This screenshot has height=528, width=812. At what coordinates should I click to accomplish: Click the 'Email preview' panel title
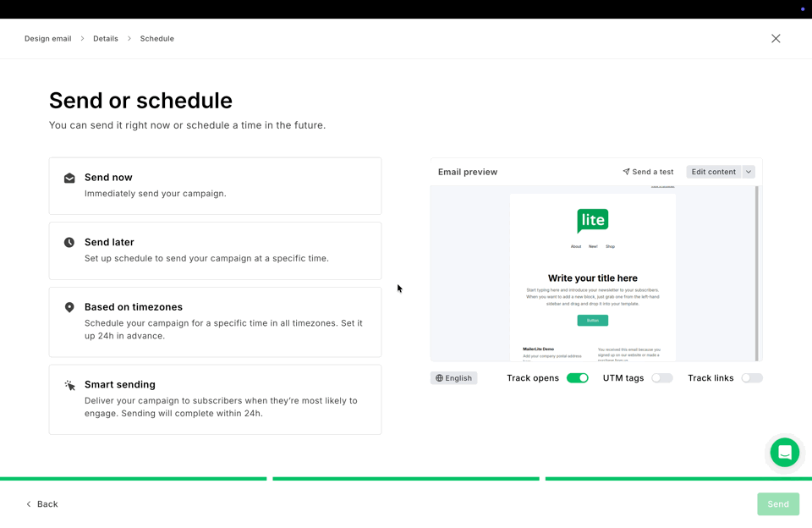click(468, 172)
